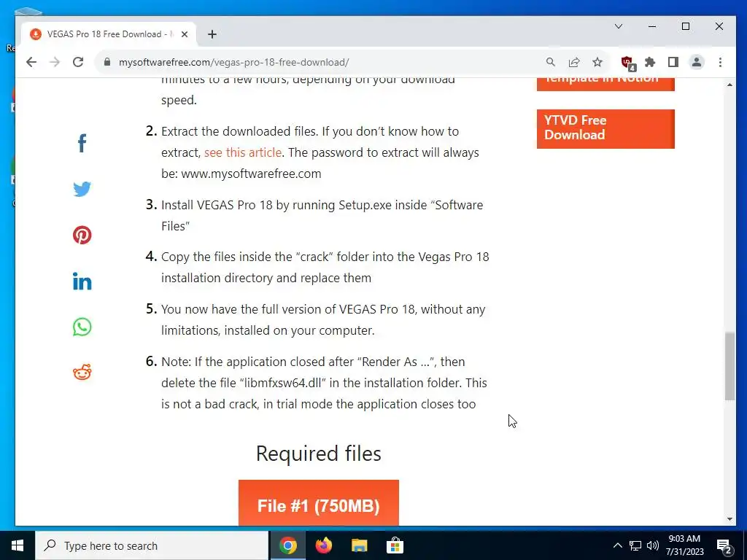Image resolution: width=747 pixels, height=560 pixels.
Task: Open Microsoft Store from the taskbar
Action: pos(395,545)
